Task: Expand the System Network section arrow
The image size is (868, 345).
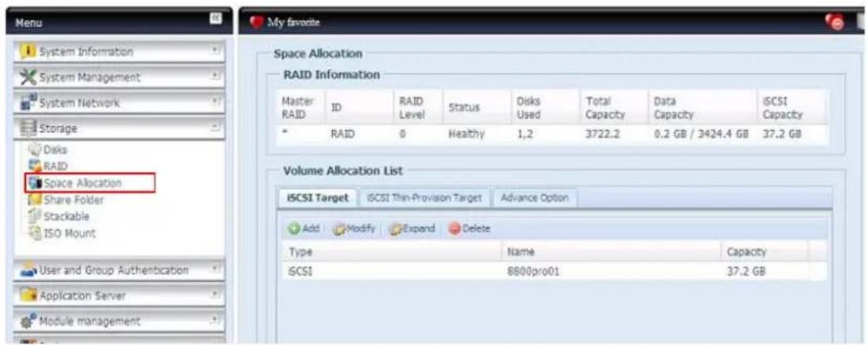Action: click(x=215, y=103)
